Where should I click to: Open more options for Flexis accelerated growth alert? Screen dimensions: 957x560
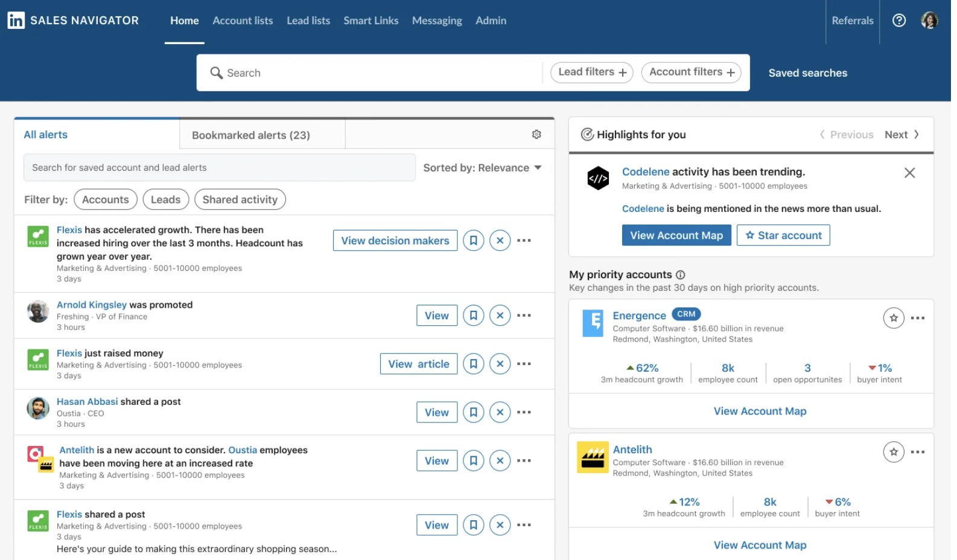tap(524, 241)
